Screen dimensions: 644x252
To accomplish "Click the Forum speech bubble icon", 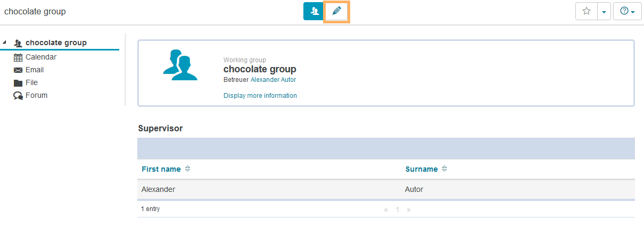I will tap(18, 96).
